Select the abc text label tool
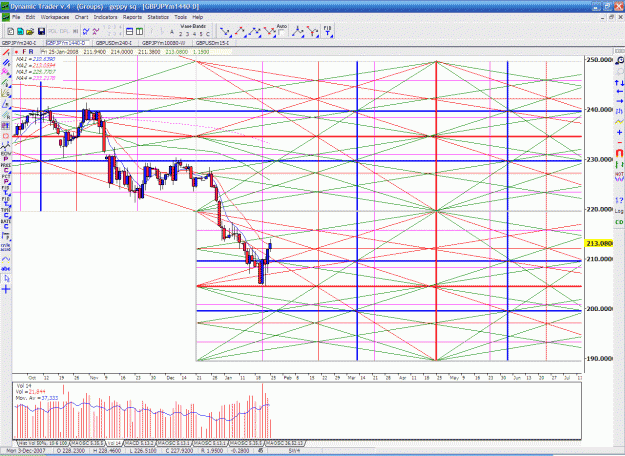 tap(6, 269)
